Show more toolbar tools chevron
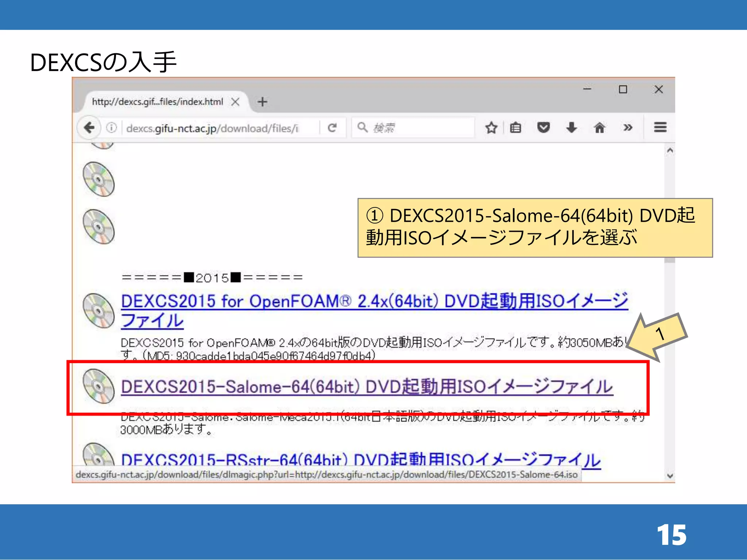 pos(628,128)
